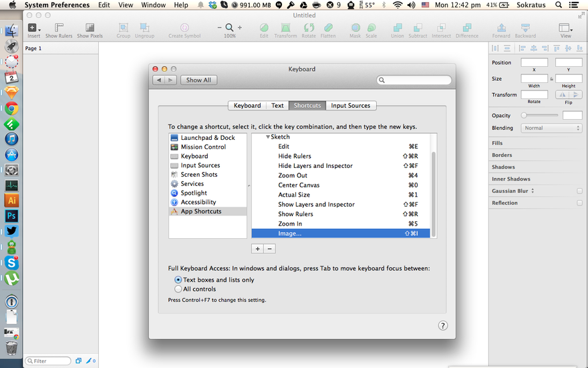Viewport: 588px width, 368px height.
Task: Click the back arrow in Keyboard preferences
Action: (x=159, y=80)
